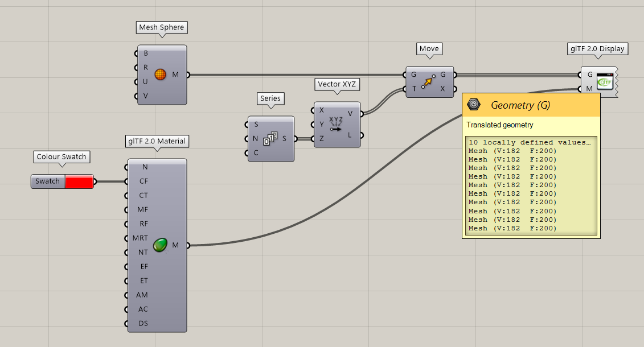Screen dimensions: 644x347
Task: Click the CF input on glTF Material
Action: pos(143,181)
